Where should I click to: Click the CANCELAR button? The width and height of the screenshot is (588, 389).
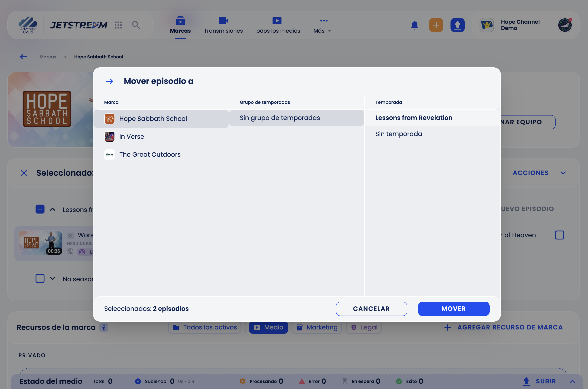point(371,309)
